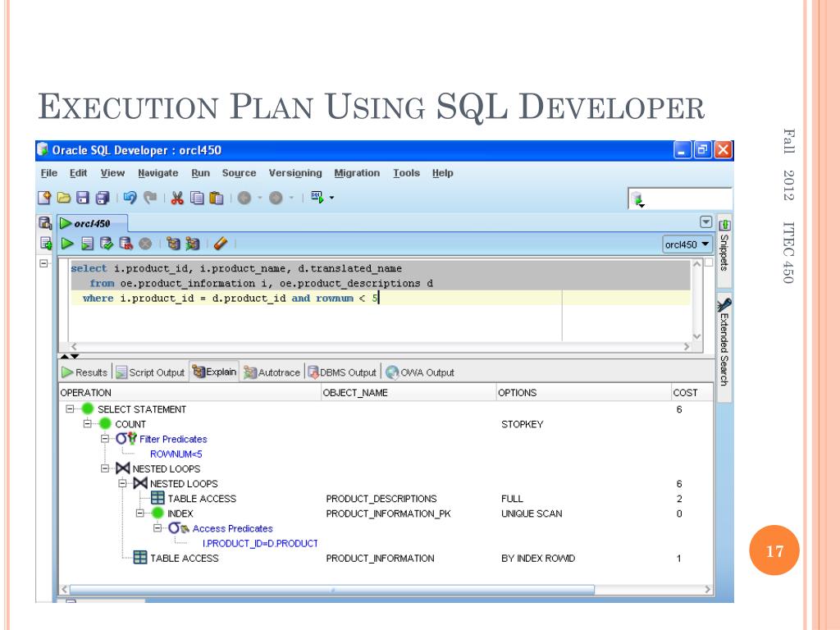Clear the worksheet with the eraser icon

(x=220, y=244)
